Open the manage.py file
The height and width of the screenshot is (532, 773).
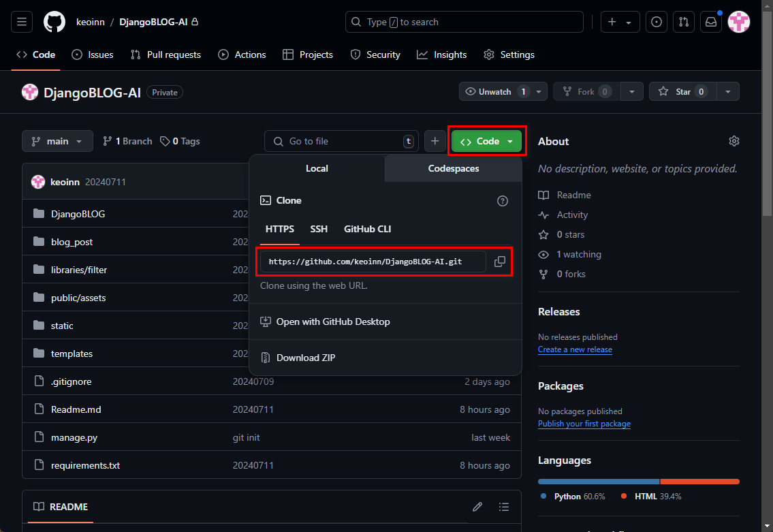click(x=74, y=437)
